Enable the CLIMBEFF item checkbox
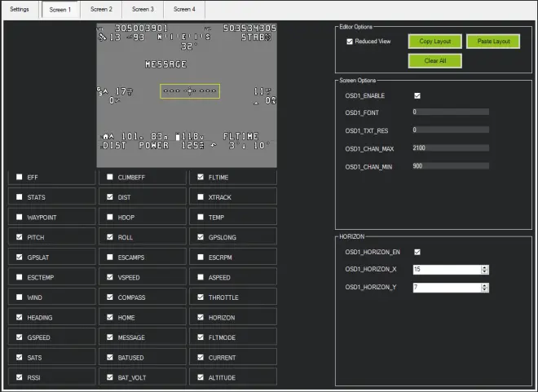Viewport: 538px width, 392px height. [x=110, y=177]
